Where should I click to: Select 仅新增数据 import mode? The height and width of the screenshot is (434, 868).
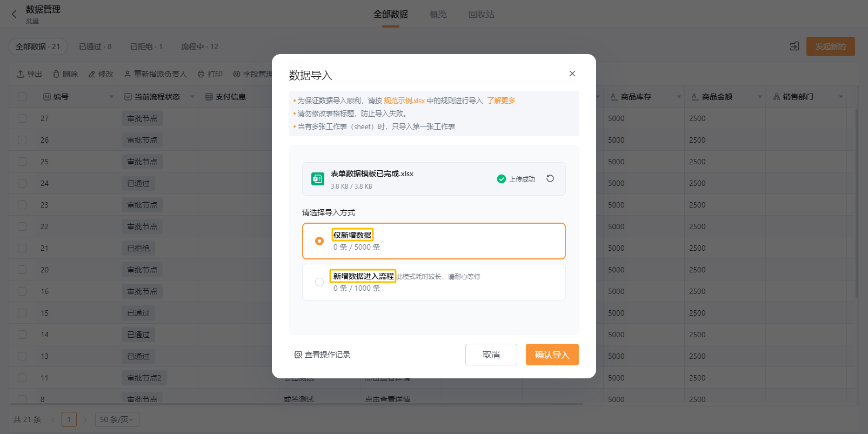[434, 241]
